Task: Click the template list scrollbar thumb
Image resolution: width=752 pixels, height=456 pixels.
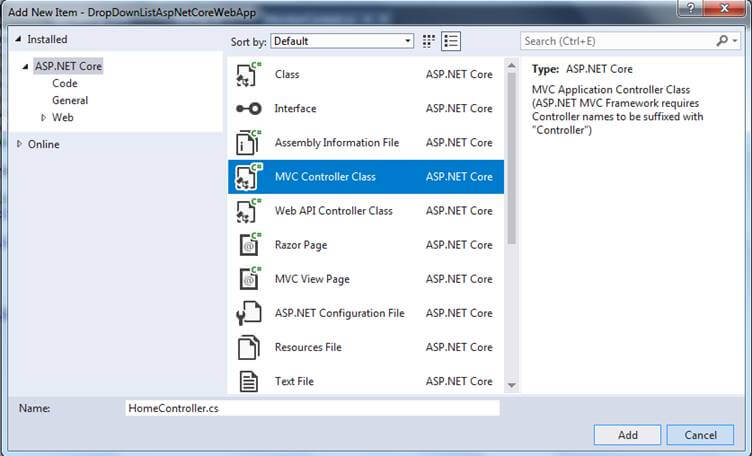Action: pos(512,158)
